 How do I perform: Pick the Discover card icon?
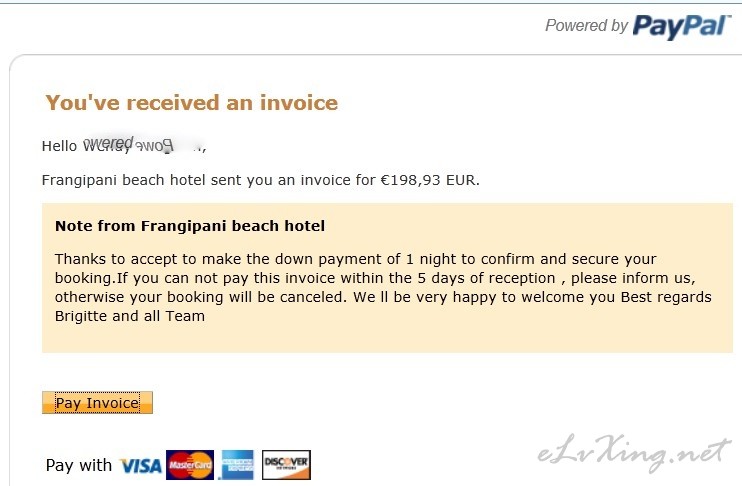[286, 465]
